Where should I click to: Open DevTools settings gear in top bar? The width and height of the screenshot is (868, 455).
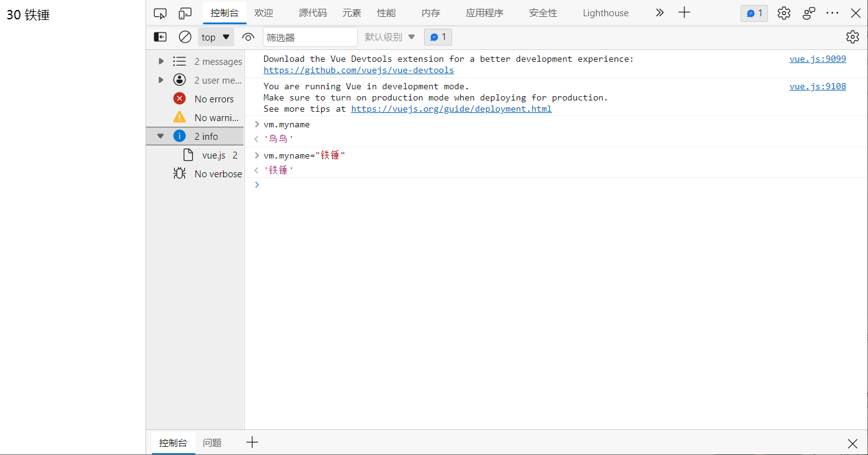pyautogui.click(x=784, y=13)
